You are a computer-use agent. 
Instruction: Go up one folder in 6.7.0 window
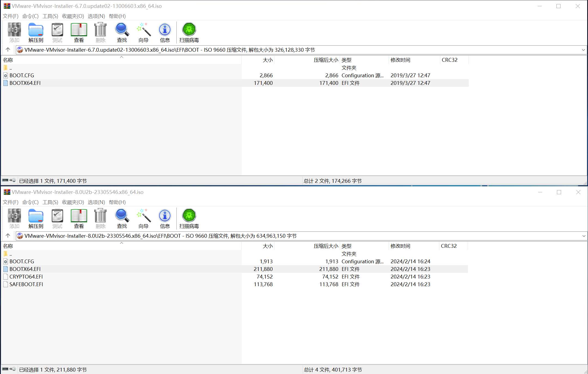point(8,50)
